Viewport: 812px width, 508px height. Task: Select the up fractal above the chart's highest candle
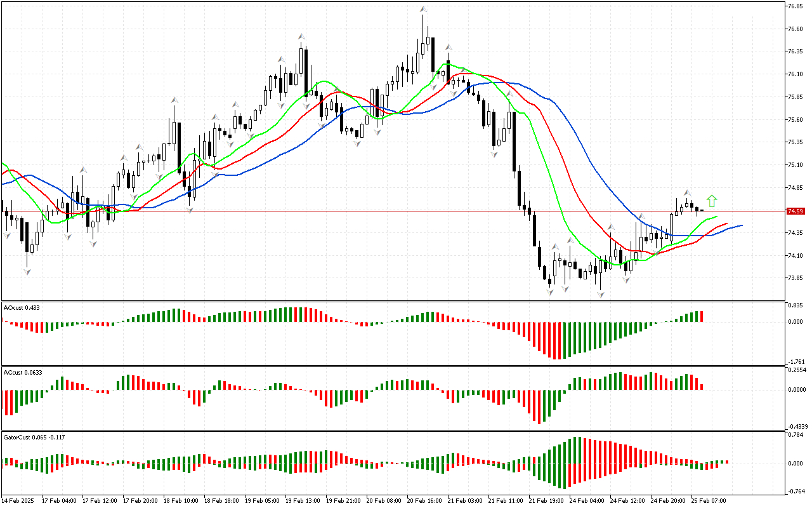(x=422, y=10)
